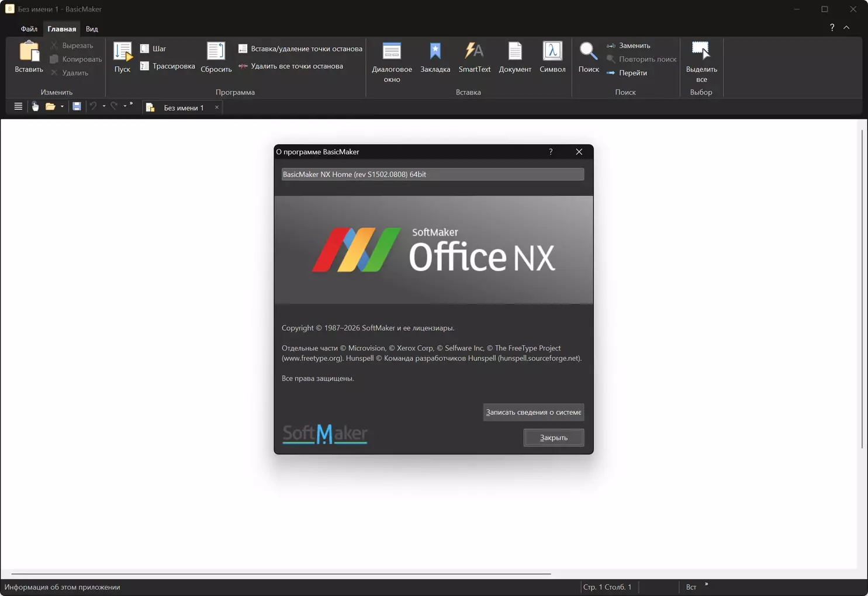868x596 pixels.
Task: Select the Без имени 1 document tab
Action: (x=184, y=108)
